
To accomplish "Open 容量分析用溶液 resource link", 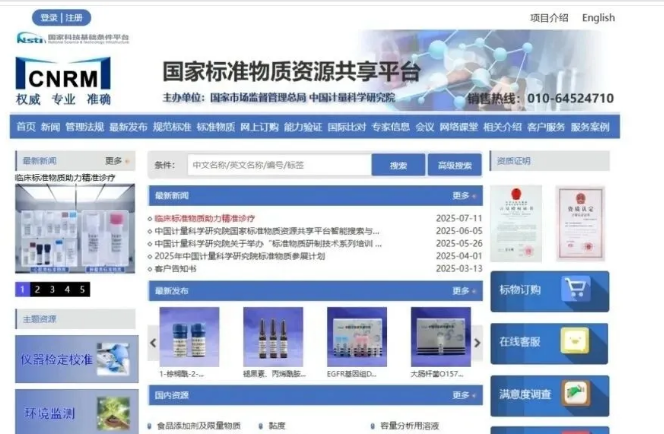I will [x=409, y=426].
